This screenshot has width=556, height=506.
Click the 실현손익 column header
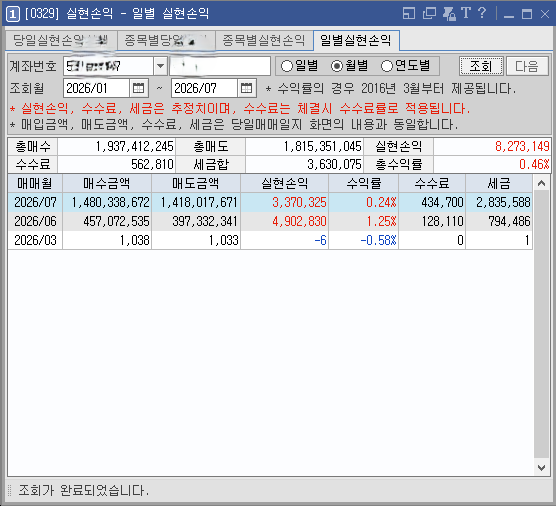[284, 183]
